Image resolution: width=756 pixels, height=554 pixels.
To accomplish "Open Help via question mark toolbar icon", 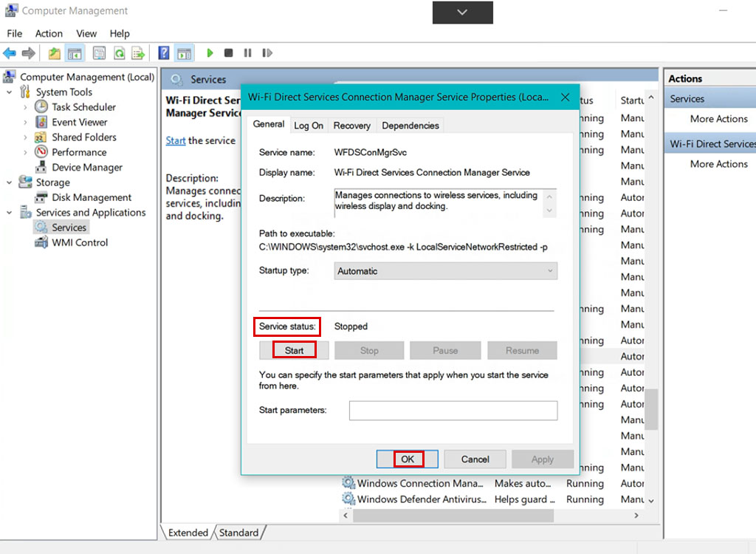I will tap(164, 53).
